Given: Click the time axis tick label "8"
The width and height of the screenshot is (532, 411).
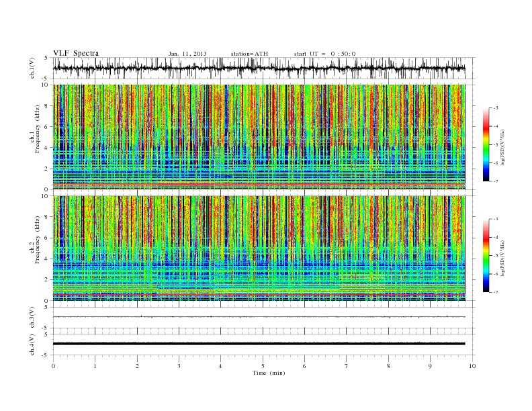Looking at the screenshot, I should [388, 366].
